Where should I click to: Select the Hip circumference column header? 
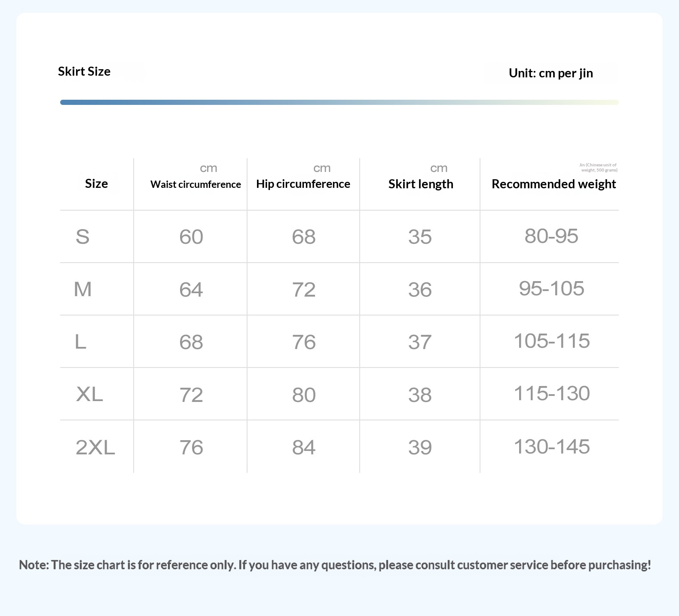[x=303, y=184]
